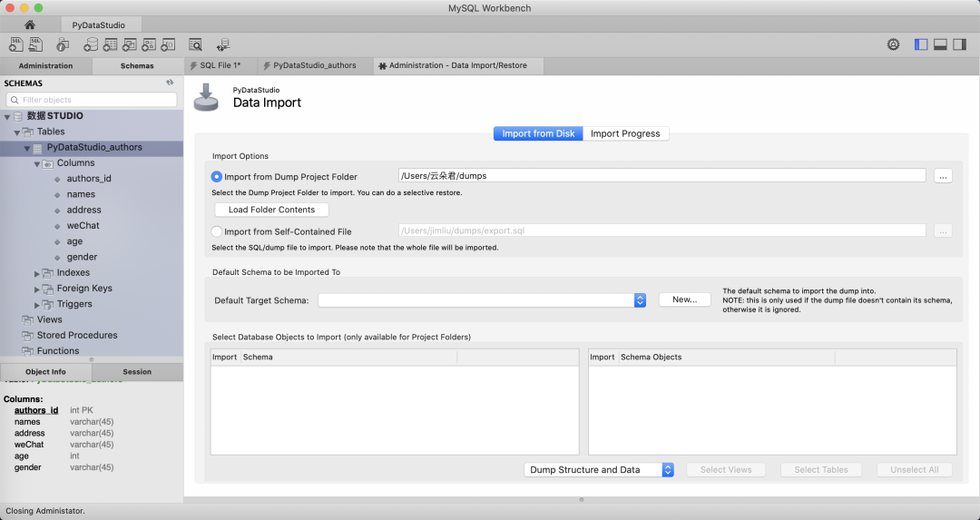980x520 pixels.
Task: Create a new schema icon
Action: 91,44
